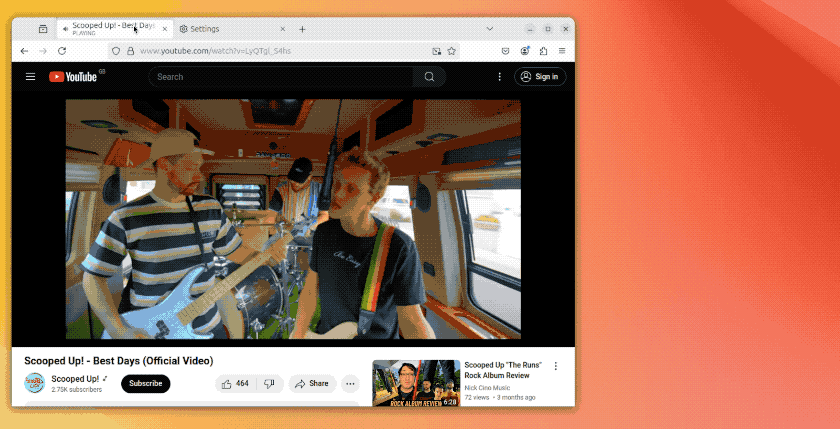The height and width of the screenshot is (429, 840).
Task: Switch to the Settings tab
Action: pyautogui.click(x=230, y=29)
